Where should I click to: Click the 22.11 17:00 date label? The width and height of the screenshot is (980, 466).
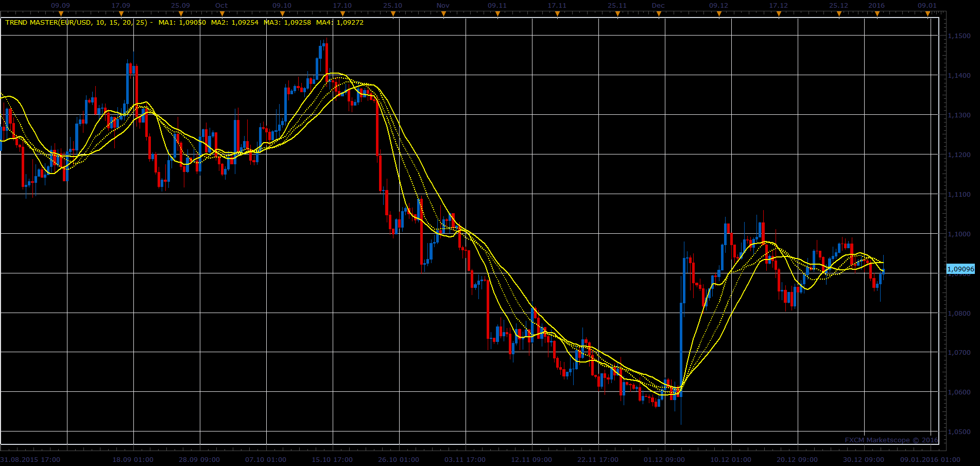tap(598, 460)
